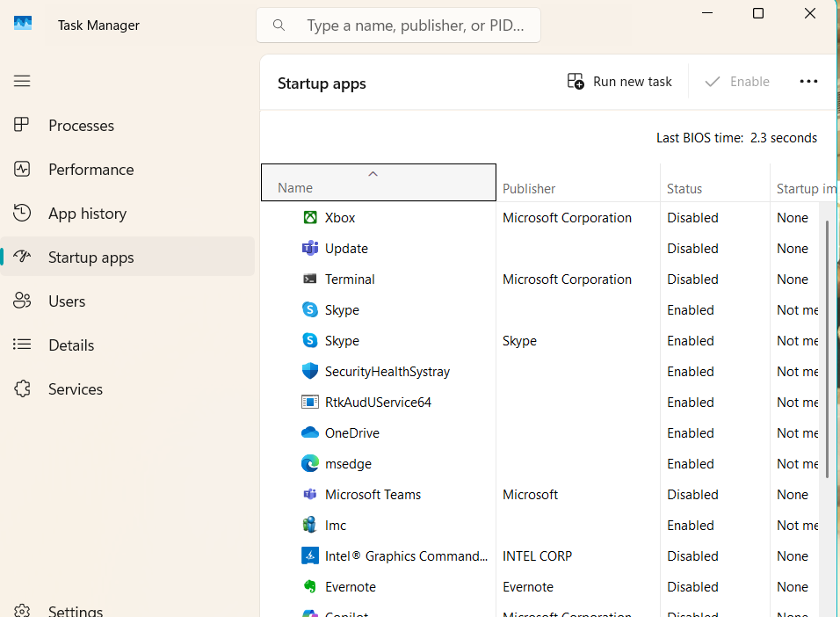This screenshot has width=840, height=617.
Task: Sort by the Publisher column header
Action: (x=578, y=183)
